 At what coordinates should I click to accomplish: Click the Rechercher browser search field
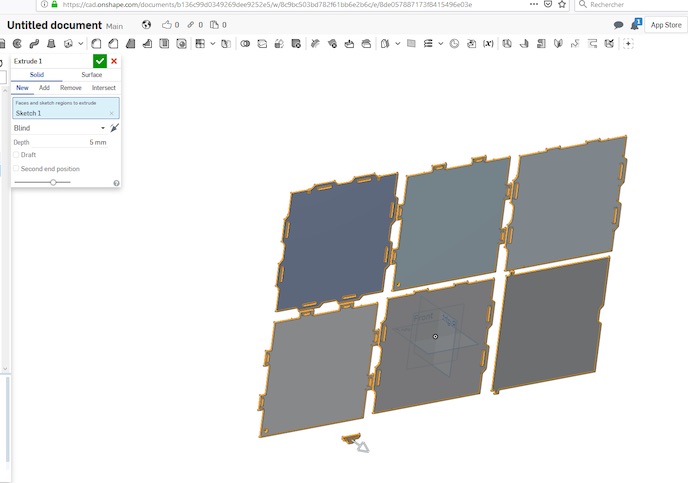[632, 4]
